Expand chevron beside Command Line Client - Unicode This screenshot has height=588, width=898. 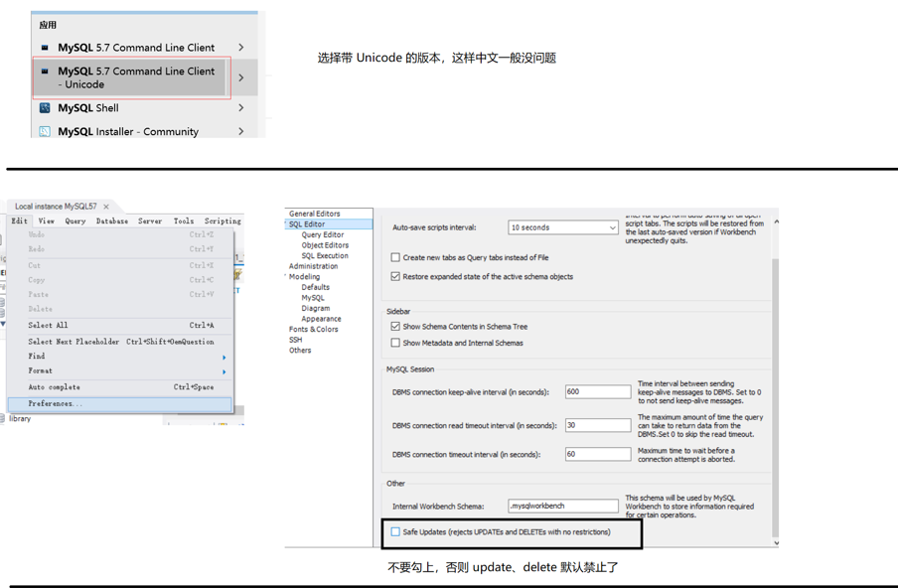point(241,77)
